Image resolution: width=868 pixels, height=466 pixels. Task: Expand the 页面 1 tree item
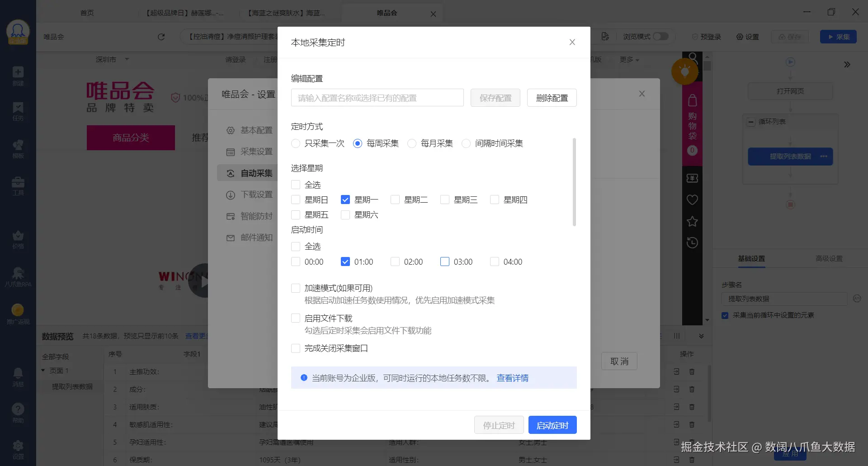43,371
